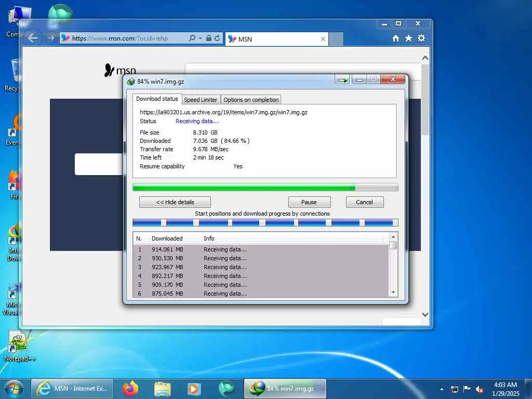Click the taskbar clock showing 4:03 AM

click(506, 389)
